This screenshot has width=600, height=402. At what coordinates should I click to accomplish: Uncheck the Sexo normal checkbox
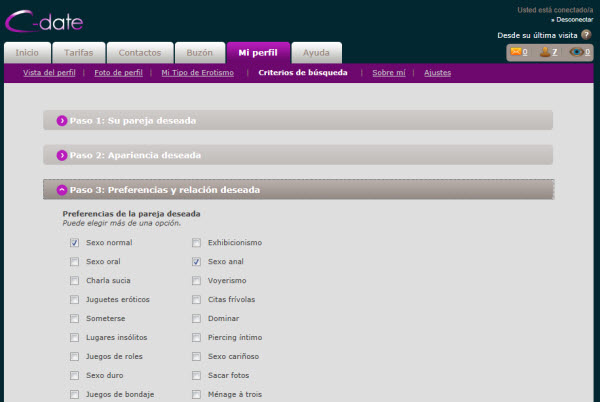[74, 243]
